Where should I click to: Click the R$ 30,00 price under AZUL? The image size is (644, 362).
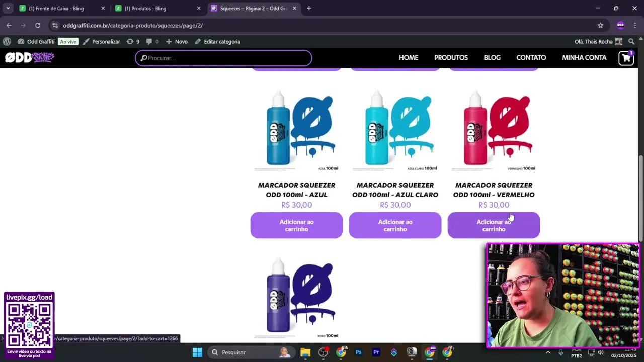coord(296,205)
